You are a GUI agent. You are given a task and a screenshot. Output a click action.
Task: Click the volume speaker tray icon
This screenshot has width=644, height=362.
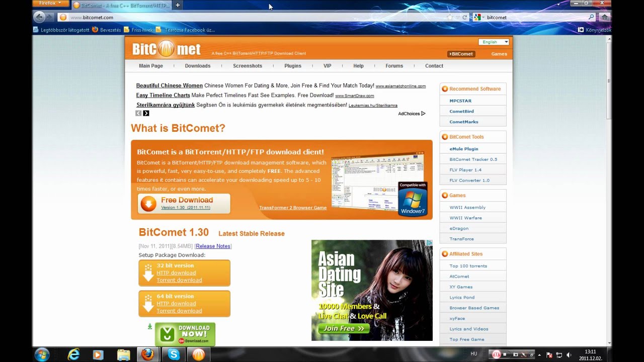(x=570, y=355)
